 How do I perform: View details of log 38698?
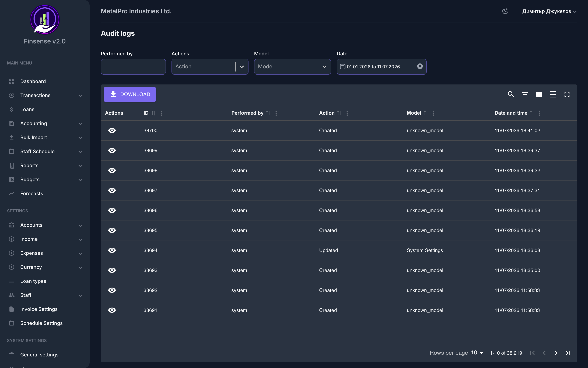point(112,170)
